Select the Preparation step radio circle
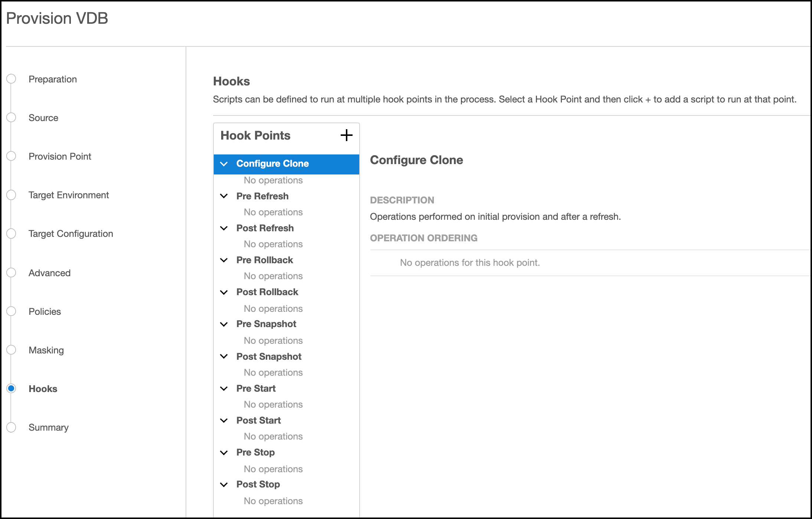Screen dimensions: 812x519 click(x=12, y=79)
